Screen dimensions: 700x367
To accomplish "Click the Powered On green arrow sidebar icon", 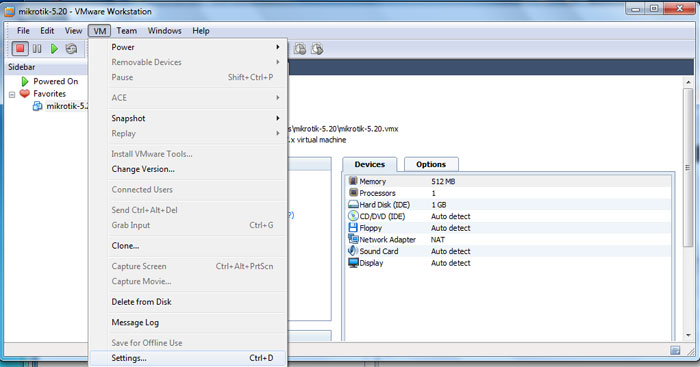I will click(x=25, y=81).
